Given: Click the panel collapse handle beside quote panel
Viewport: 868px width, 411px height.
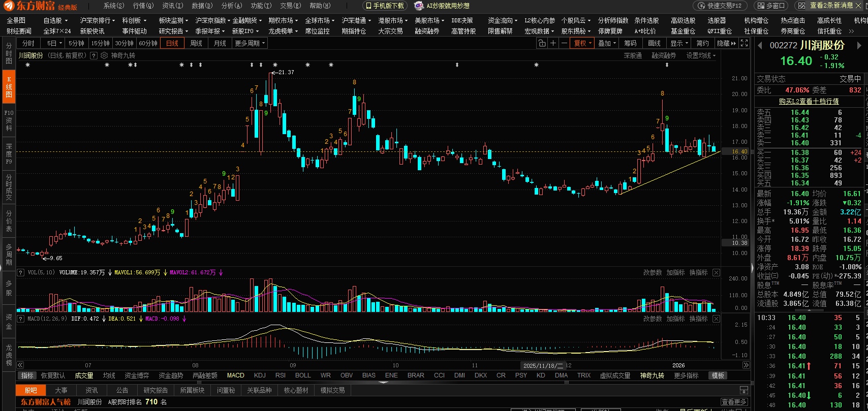Looking at the screenshot, I should coord(752,268).
